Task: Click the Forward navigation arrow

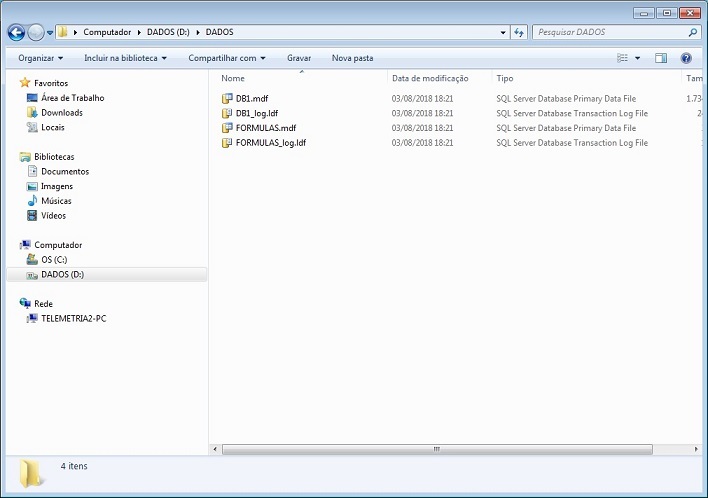Action: tap(36, 33)
